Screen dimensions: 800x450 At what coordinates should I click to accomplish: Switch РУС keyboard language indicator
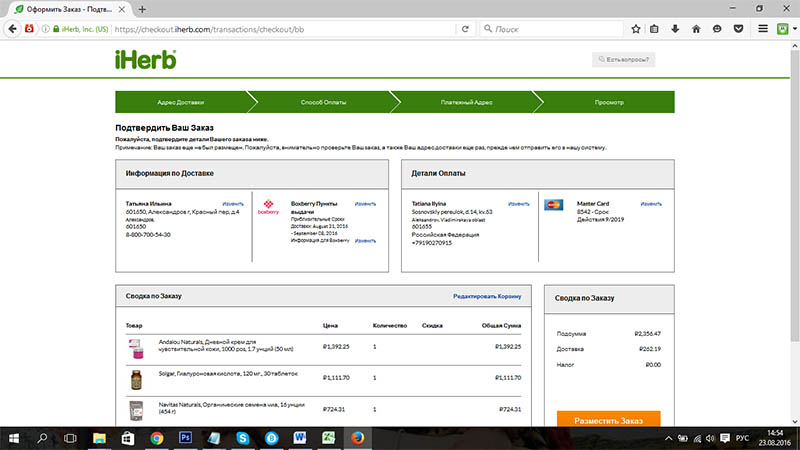742,438
